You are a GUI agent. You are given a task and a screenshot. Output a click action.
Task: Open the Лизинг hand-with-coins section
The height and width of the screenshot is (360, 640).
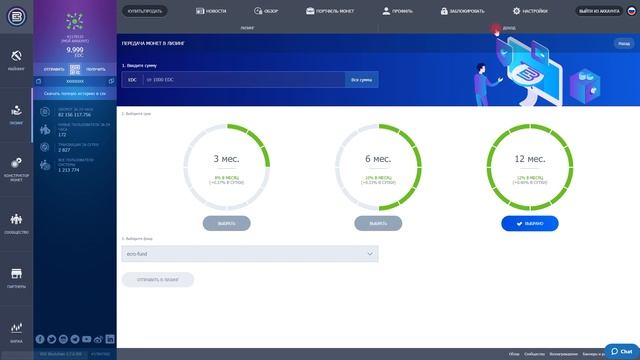pyautogui.click(x=16, y=114)
